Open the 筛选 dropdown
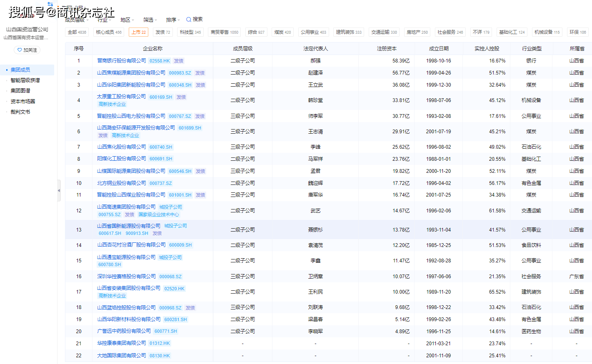Viewport: 592px width, 364px height. 150,20
